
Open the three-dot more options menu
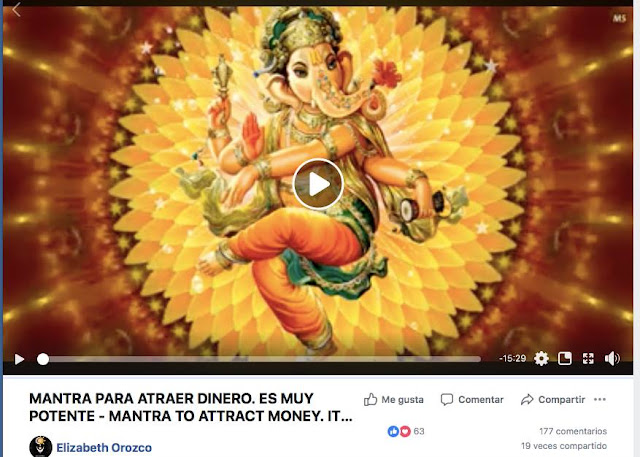600,399
